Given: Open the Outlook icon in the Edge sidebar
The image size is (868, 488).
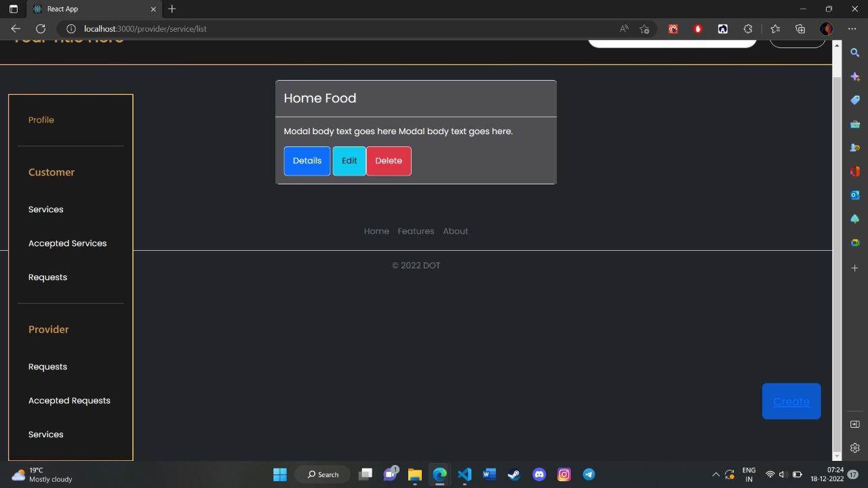Looking at the screenshot, I should [854, 195].
